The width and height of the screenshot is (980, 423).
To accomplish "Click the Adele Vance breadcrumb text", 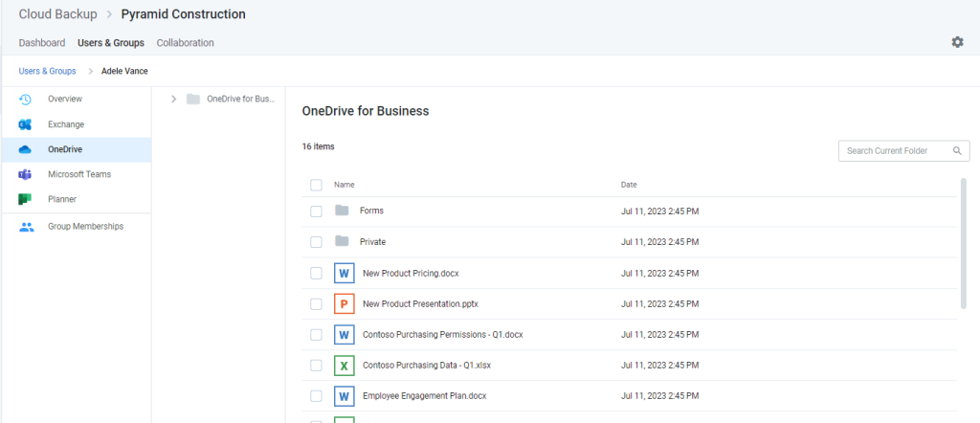I will (x=124, y=71).
